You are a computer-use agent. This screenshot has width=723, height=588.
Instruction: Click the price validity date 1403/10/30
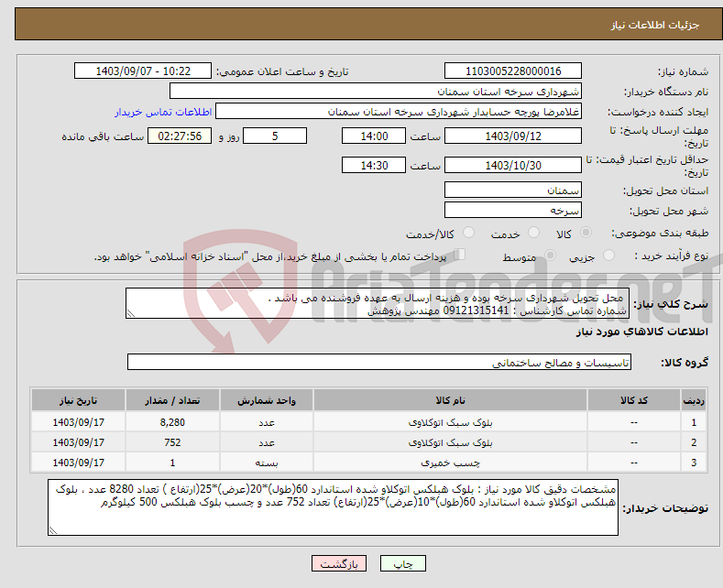[x=513, y=165]
